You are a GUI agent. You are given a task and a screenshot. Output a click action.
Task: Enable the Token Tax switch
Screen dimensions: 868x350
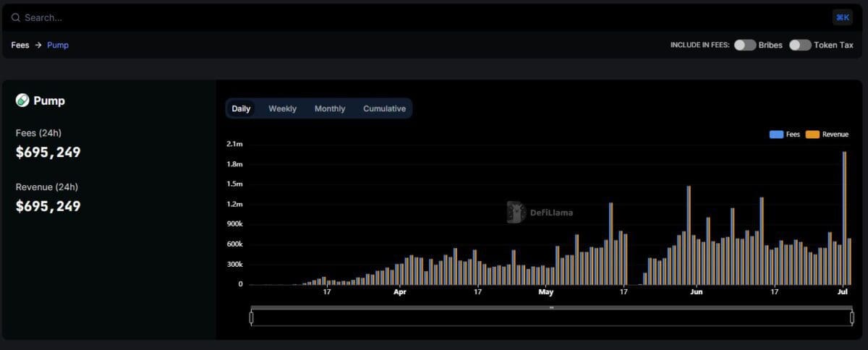[800, 45]
